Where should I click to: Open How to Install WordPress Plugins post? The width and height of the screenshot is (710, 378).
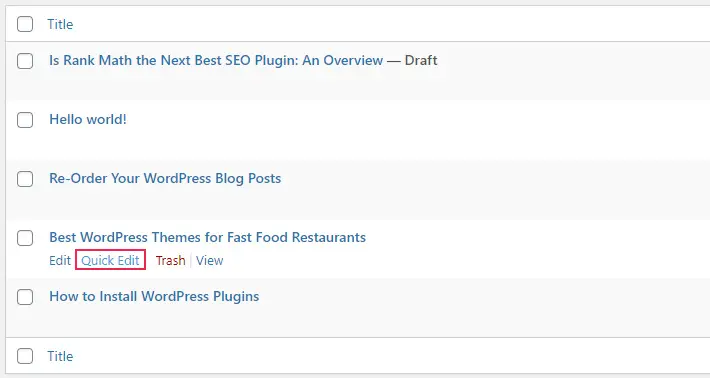coord(154,297)
